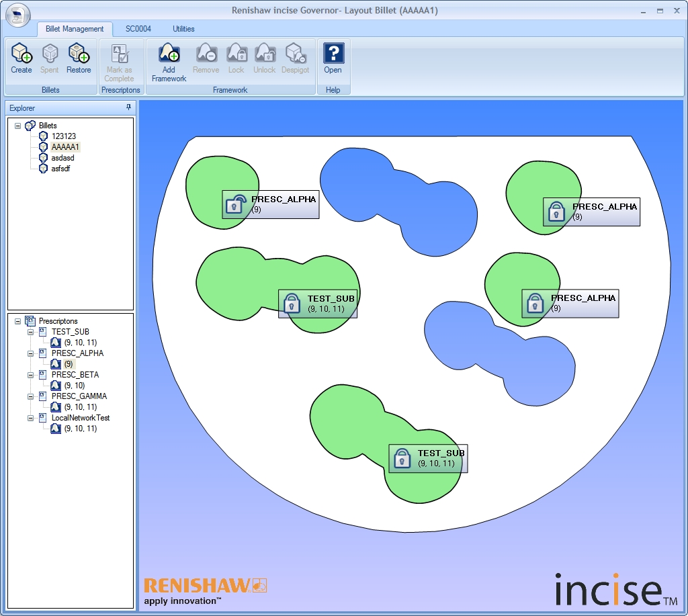Collapse the Billets tree root
This screenshot has width=688, height=616.
[17, 126]
